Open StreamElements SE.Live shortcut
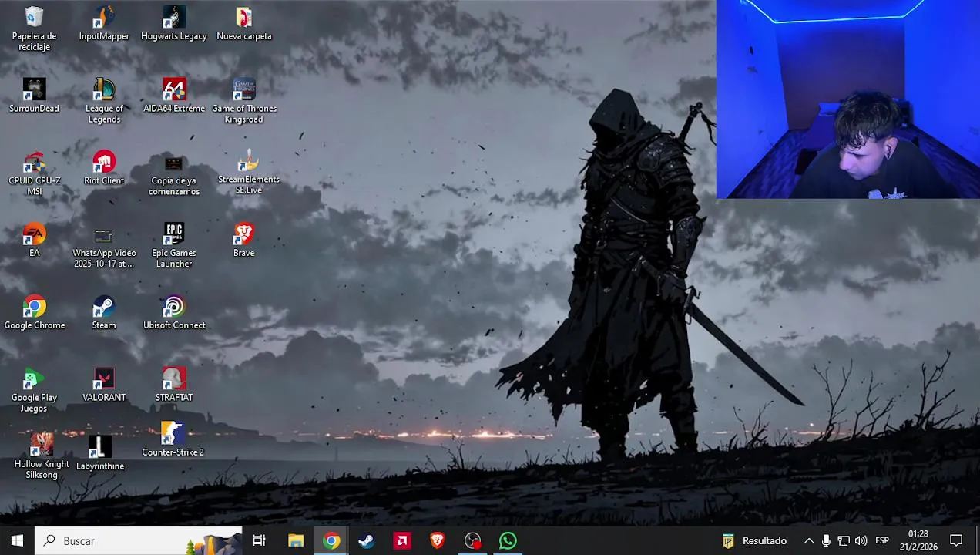The height and width of the screenshot is (555, 980). [x=248, y=173]
